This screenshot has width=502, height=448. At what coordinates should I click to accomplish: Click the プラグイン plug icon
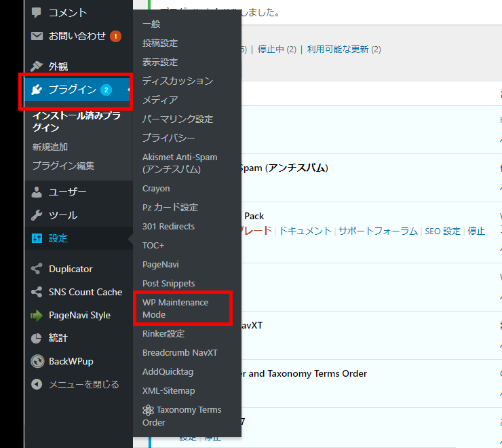click(37, 90)
